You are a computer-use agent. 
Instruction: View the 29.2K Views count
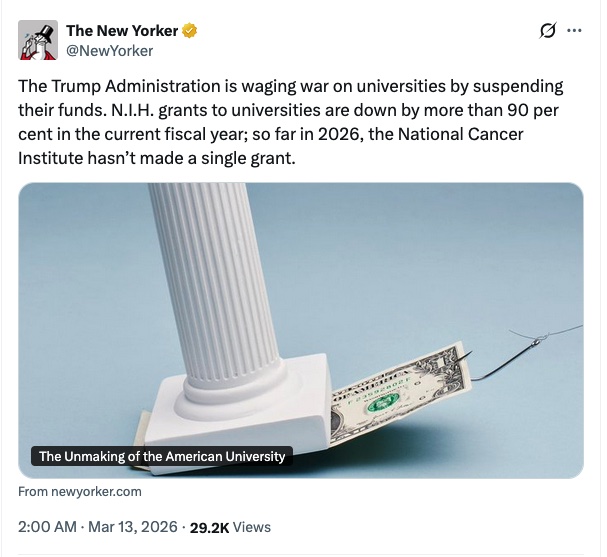click(x=230, y=526)
